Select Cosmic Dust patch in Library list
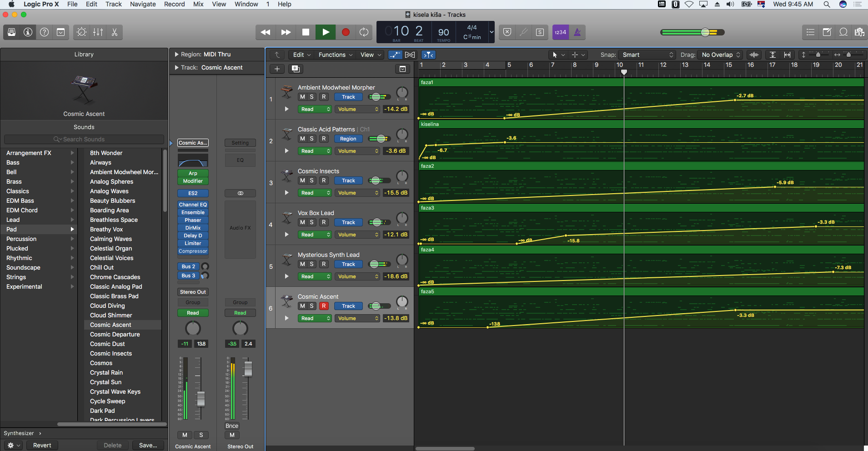The height and width of the screenshot is (451, 868). [x=107, y=344]
